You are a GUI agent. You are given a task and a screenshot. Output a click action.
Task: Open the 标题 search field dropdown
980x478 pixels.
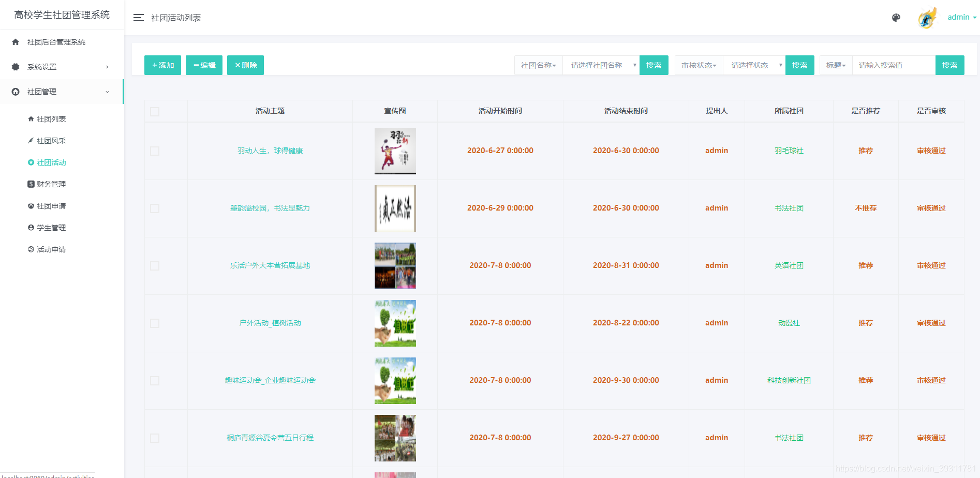[x=836, y=65]
